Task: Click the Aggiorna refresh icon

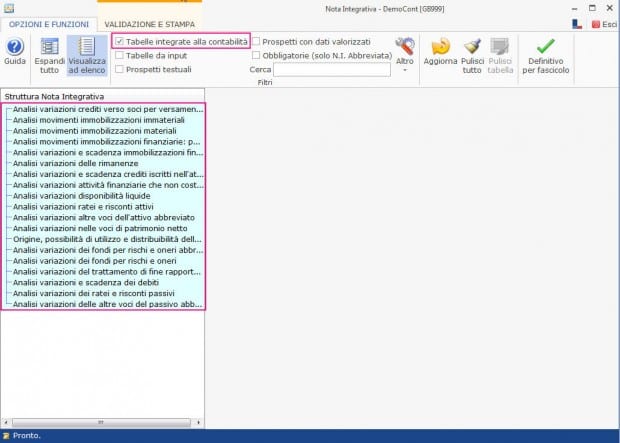Action: [x=440, y=47]
